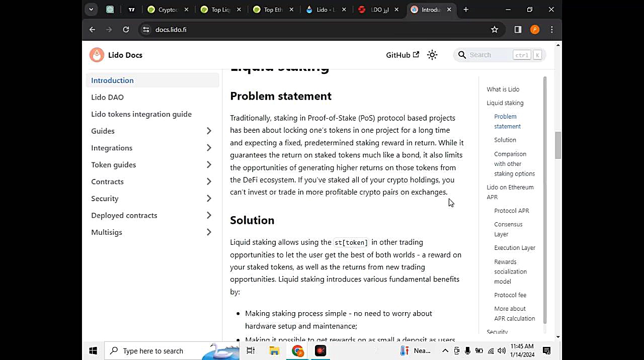The width and height of the screenshot is (644, 360).
Task: Open the screen recorder taskbar app
Action: [x=320, y=351]
